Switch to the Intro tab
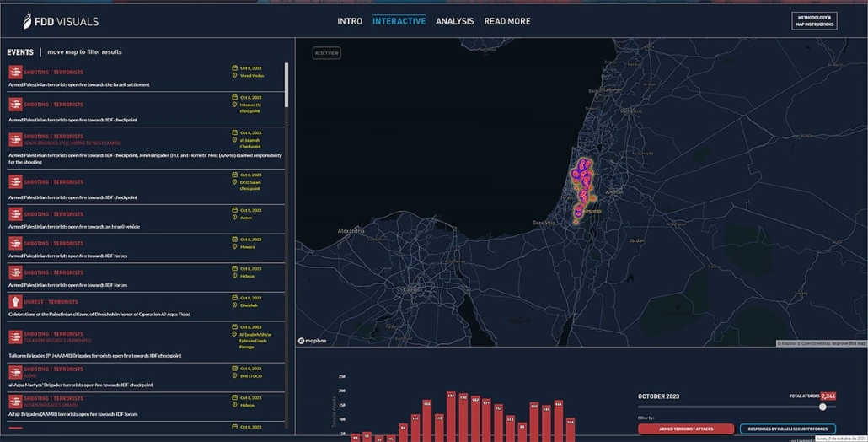Screen dimensions: 868x442 350,21
